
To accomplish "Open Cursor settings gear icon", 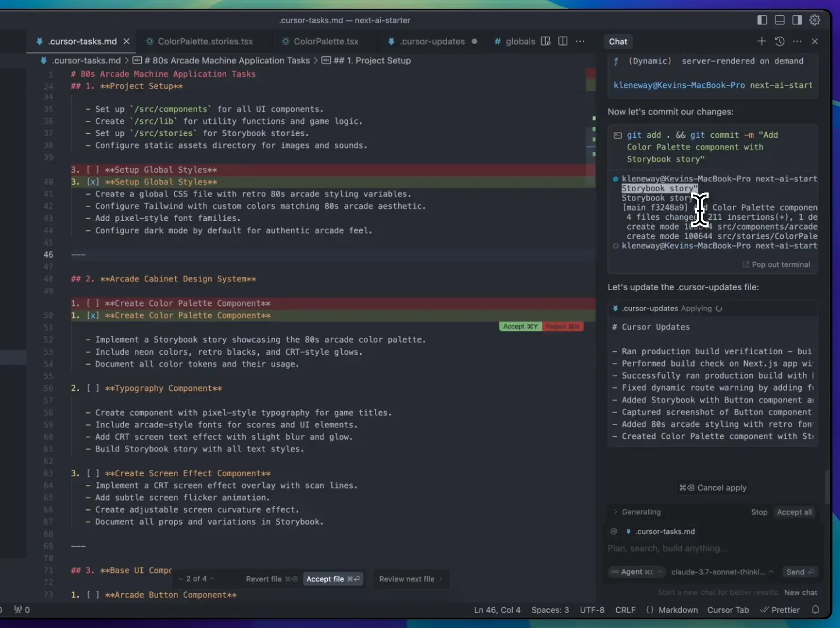I will [815, 20].
